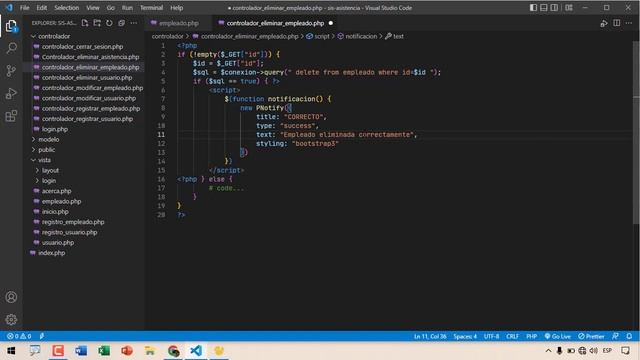Click the Prettier status bar item
The height and width of the screenshot is (360, 640).
(x=591, y=336)
